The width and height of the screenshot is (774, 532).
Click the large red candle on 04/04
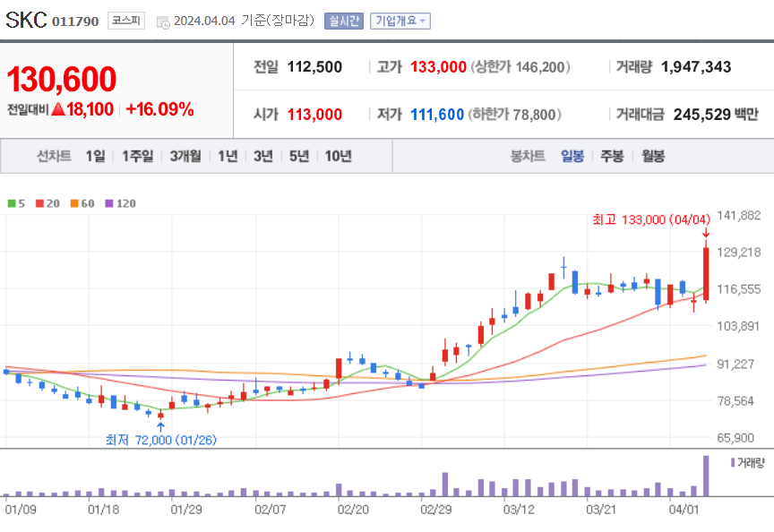tap(707, 273)
